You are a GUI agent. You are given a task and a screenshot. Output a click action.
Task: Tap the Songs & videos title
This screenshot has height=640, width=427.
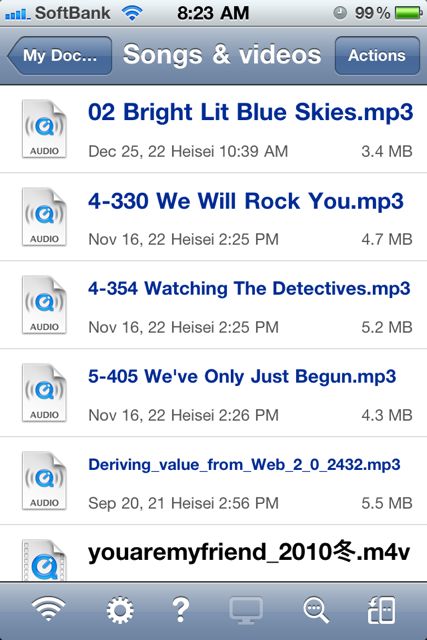[222, 55]
